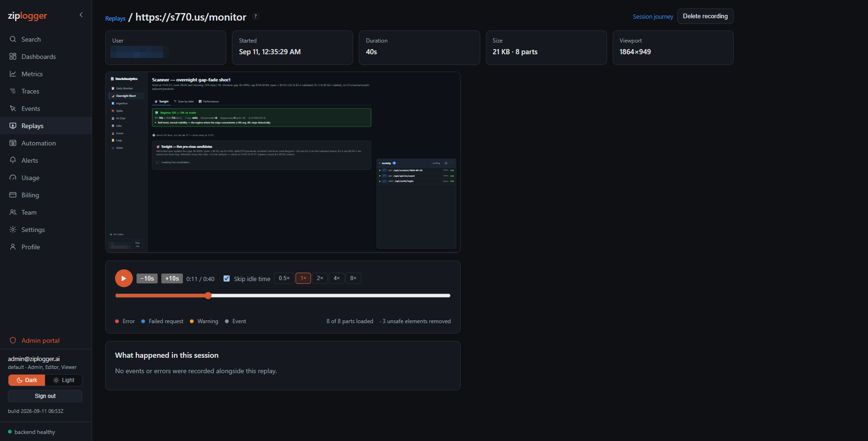The height and width of the screenshot is (441, 868).
Task: Switch theme to Light
Action: coord(64,380)
